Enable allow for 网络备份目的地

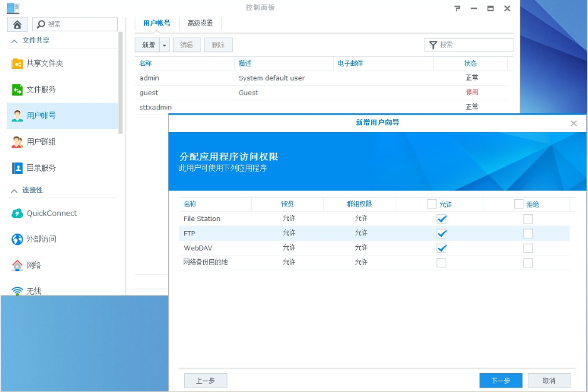[442, 263]
